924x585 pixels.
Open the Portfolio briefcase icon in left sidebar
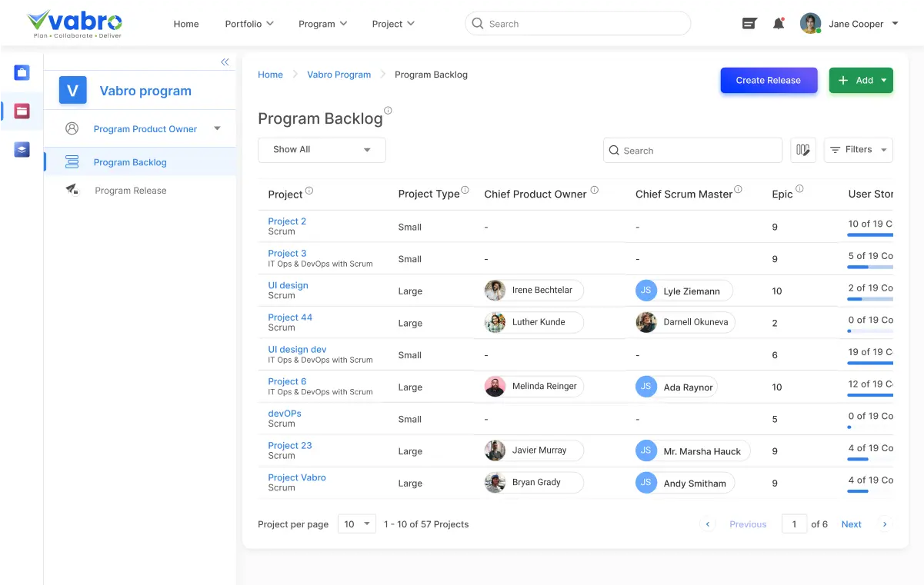pyautogui.click(x=22, y=71)
